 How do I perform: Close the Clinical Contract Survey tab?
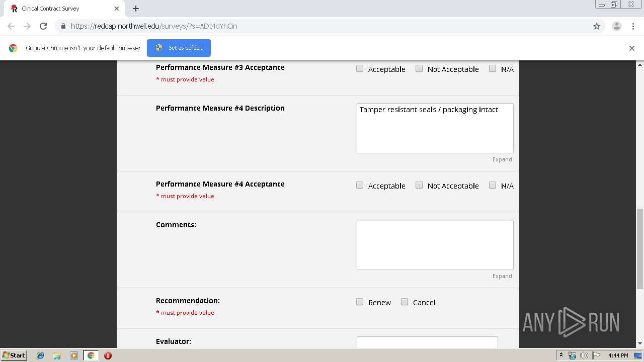point(117,9)
